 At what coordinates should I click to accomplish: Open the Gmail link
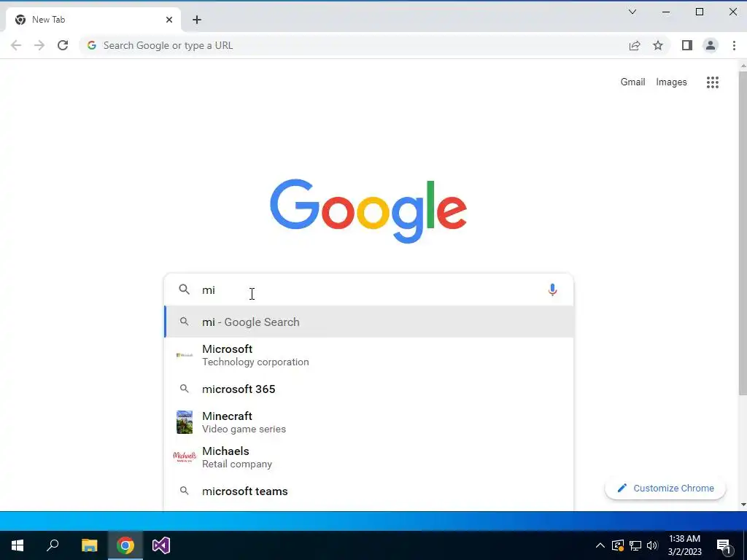[632, 82]
